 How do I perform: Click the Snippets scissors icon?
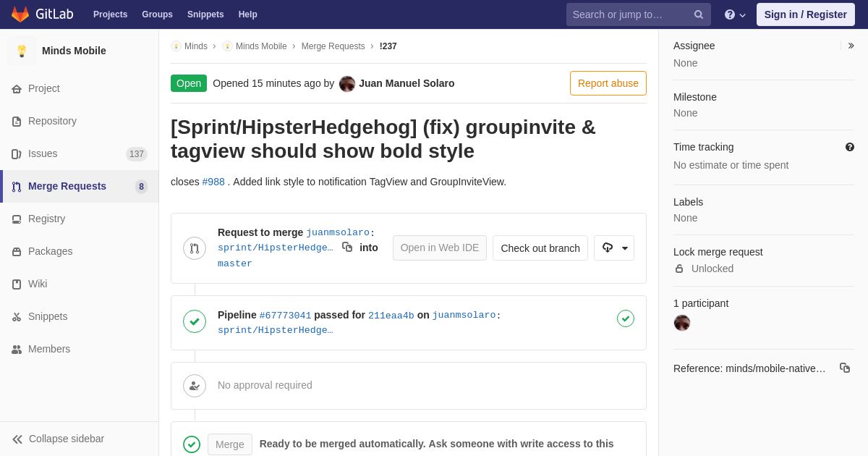(17, 317)
